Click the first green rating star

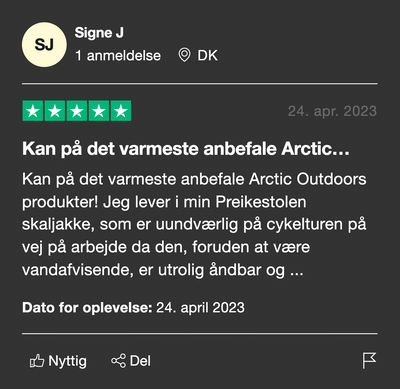click(33, 111)
